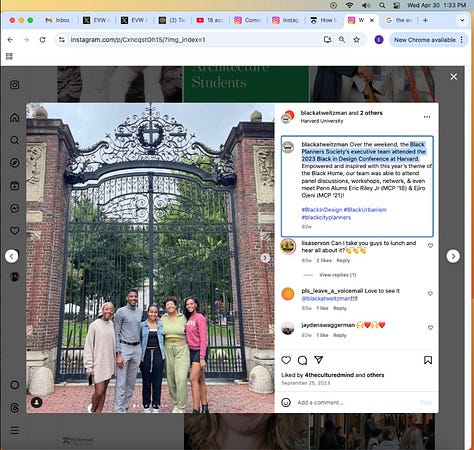The height and width of the screenshot is (450, 474).
Task: Open #BlackUrbanism hashtag
Action: point(365,210)
